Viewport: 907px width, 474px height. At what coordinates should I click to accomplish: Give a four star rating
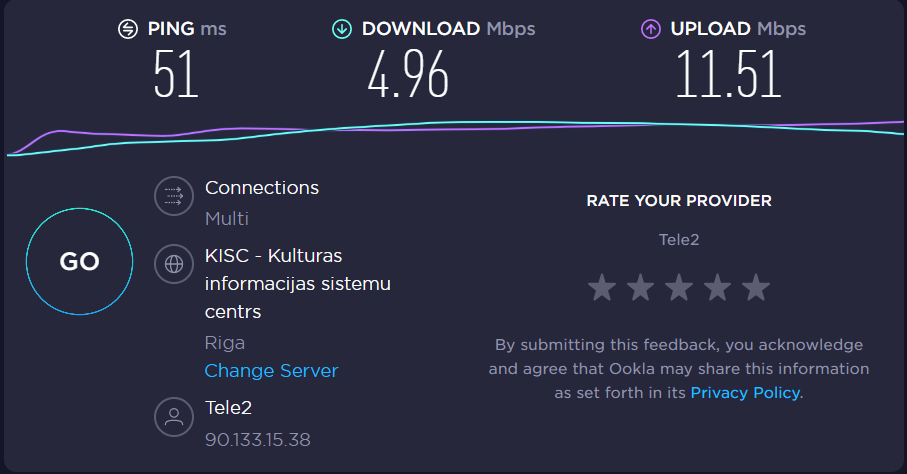click(717, 288)
